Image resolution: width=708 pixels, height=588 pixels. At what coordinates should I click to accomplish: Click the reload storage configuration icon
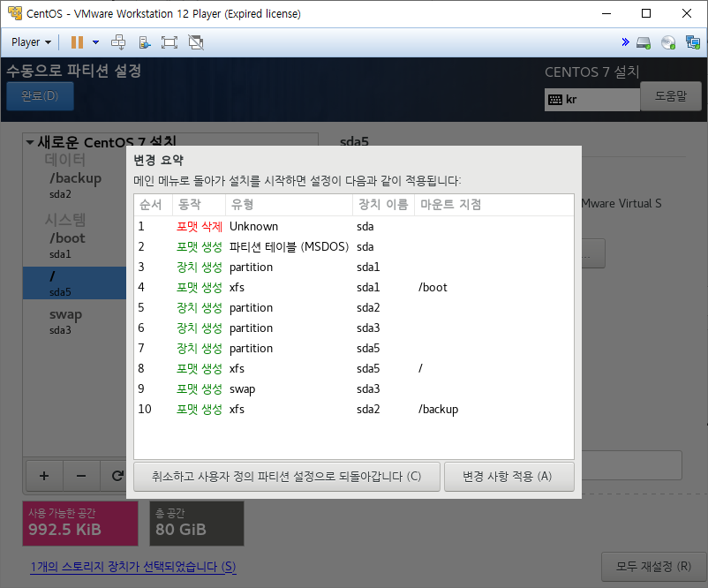pyautogui.click(x=117, y=476)
